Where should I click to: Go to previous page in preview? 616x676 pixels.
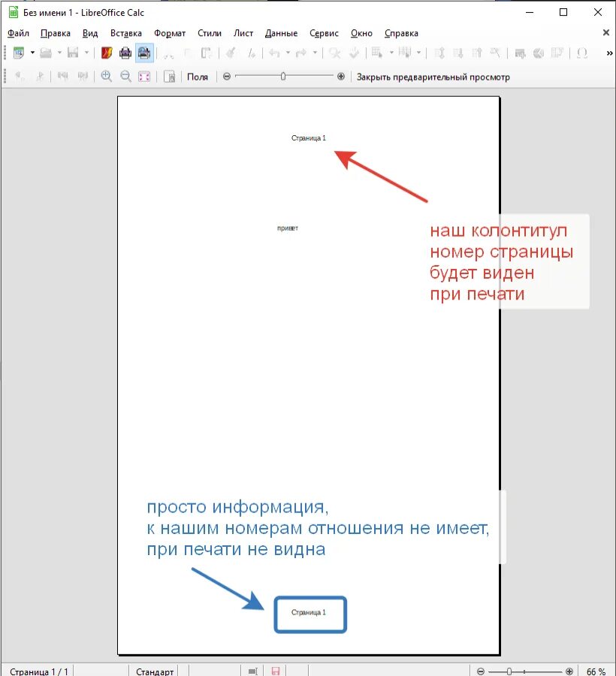pyautogui.click(x=20, y=77)
